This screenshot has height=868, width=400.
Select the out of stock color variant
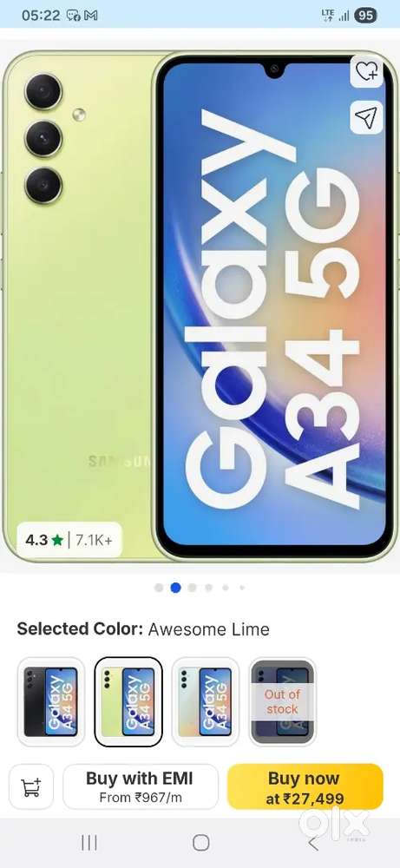283,702
